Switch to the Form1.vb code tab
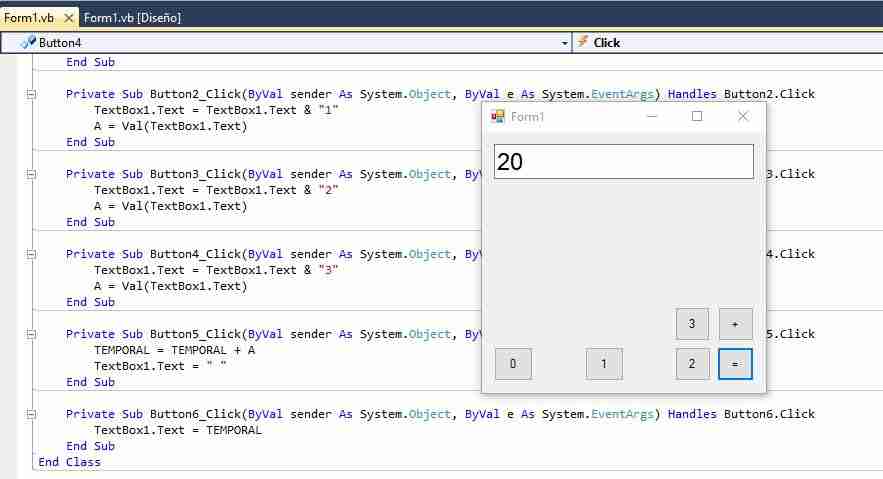The width and height of the screenshot is (883, 479). point(29,18)
